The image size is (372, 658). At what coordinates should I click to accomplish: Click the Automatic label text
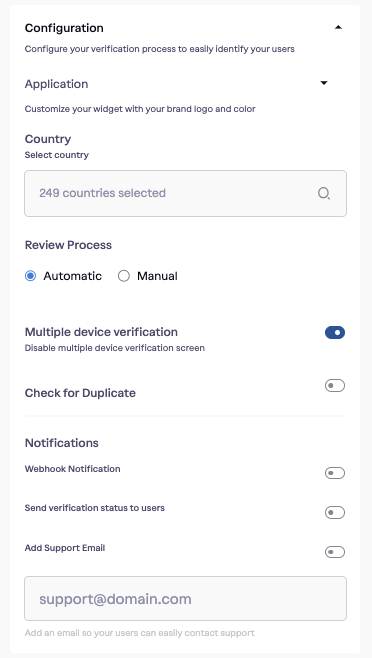(73, 276)
